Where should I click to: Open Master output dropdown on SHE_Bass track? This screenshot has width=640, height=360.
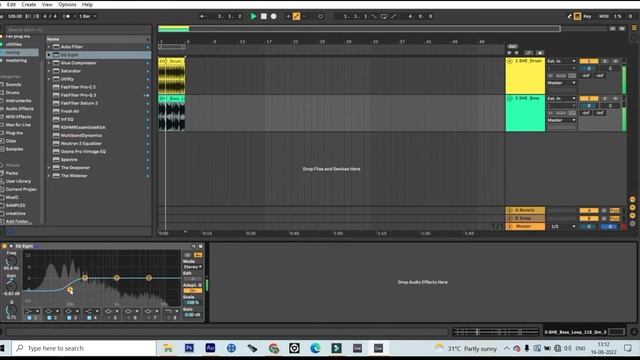(x=561, y=120)
